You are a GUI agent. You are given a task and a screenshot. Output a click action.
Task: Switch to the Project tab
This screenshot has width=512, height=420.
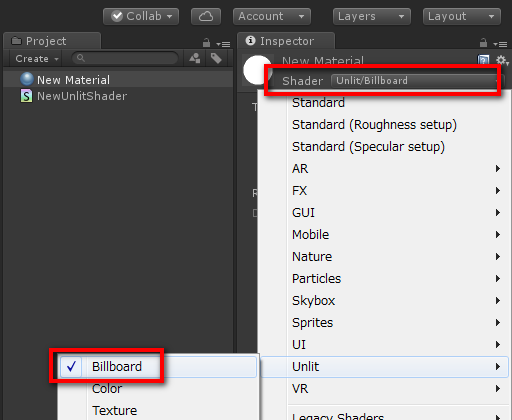[52, 41]
